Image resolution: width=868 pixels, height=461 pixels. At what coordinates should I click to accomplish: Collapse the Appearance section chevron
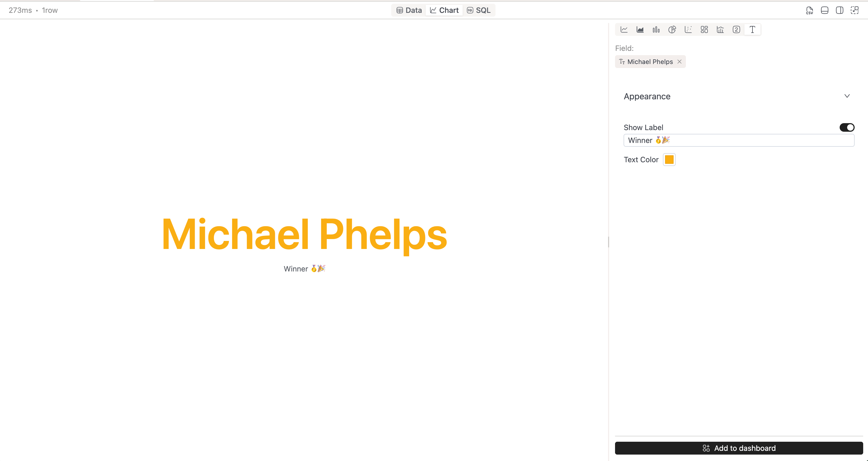coord(847,96)
